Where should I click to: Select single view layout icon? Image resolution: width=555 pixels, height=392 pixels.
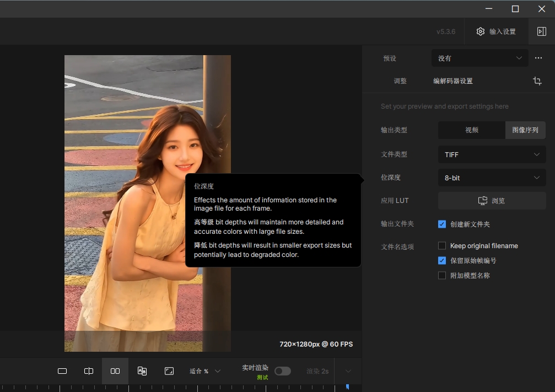point(62,371)
